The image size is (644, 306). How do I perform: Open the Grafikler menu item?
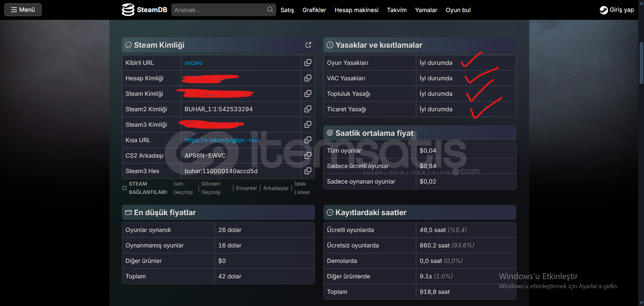coord(314,10)
